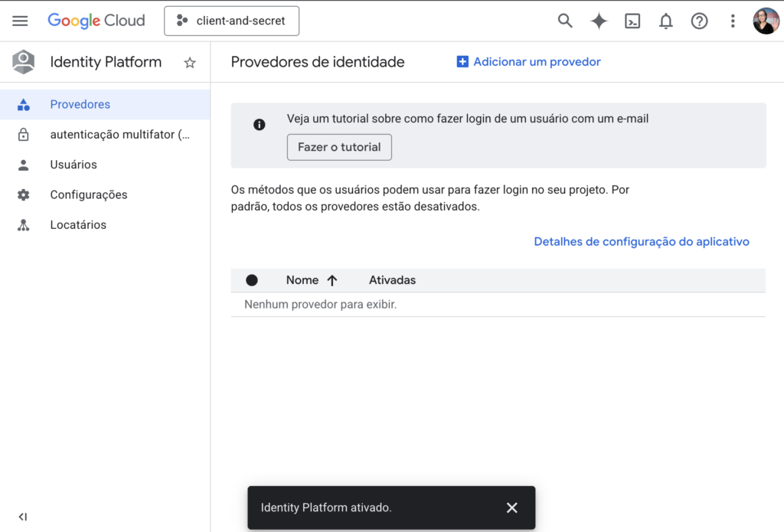Open the client-and-secret project selector
This screenshot has height=532, width=784.
click(x=231, y=21)
